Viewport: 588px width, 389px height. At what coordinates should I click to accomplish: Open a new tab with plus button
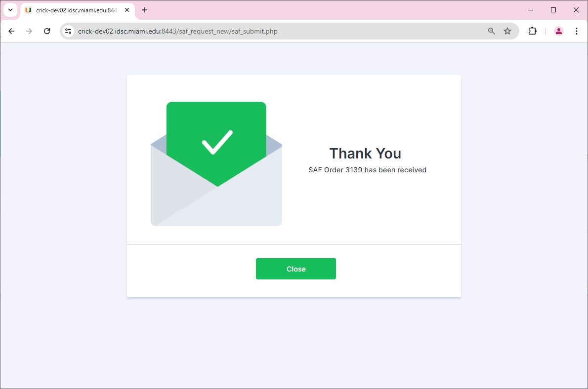pyautogui.click(x=145, y=10)
